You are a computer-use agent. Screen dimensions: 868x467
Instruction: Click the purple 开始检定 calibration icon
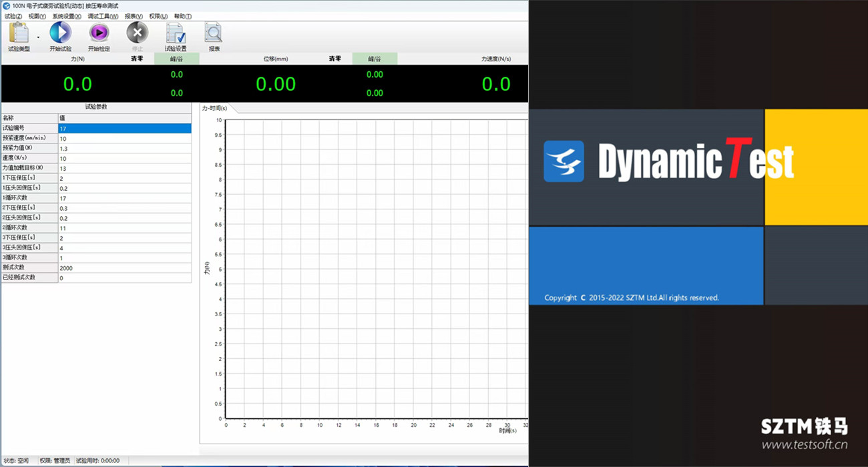(x=99, y=33)
